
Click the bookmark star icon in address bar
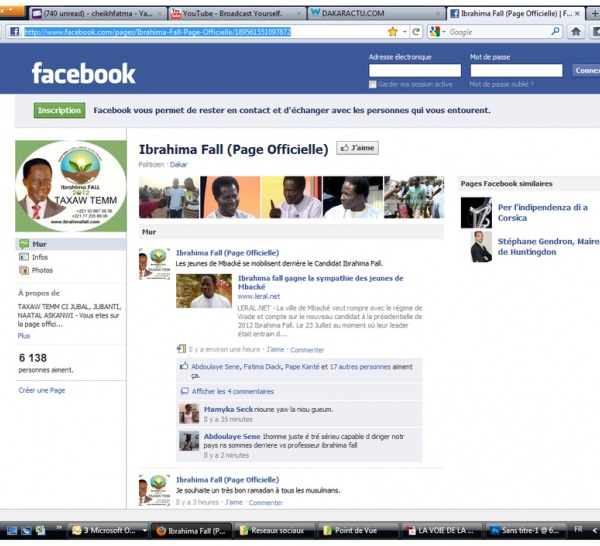(x=393, y=32)
